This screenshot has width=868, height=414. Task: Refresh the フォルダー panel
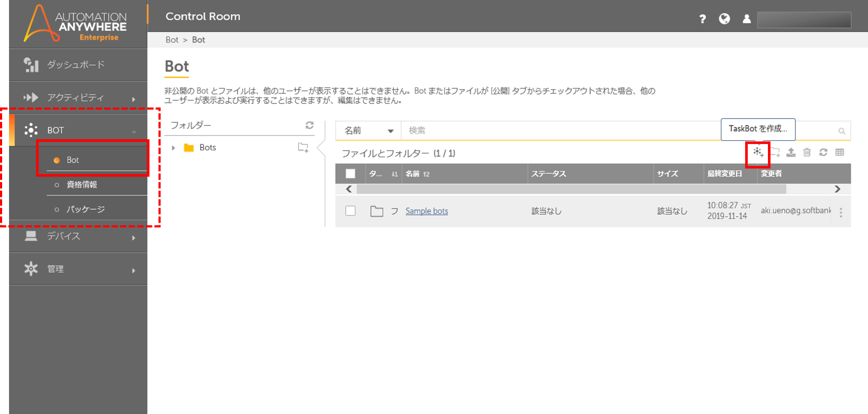309,125
